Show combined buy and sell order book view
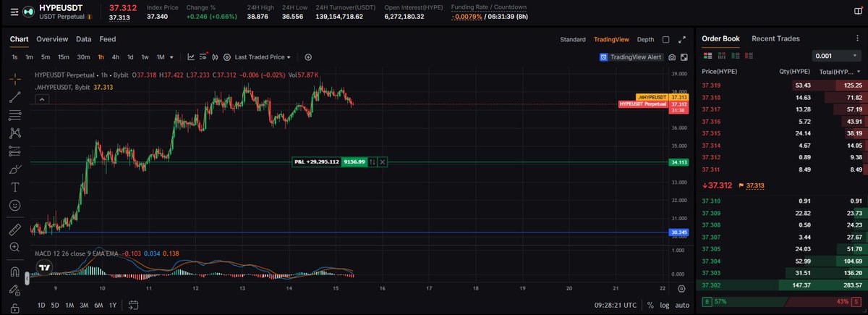868x315 pixels. (x=708, y=55)
